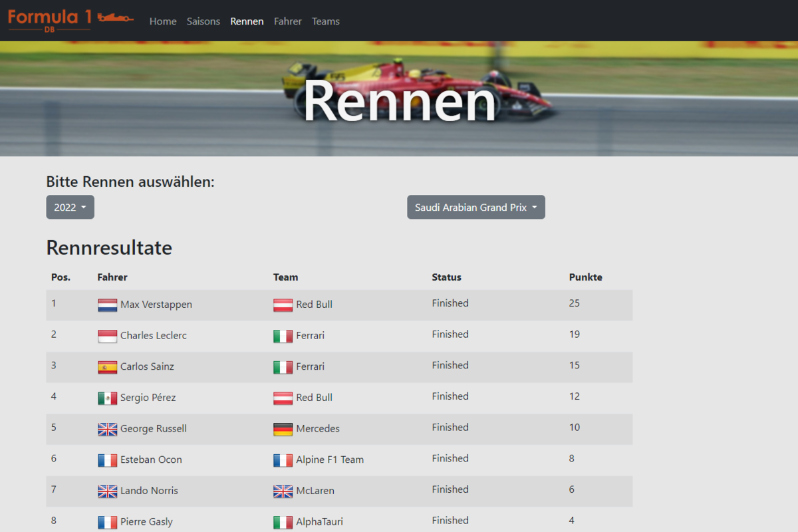
Task: Click the Austrian flag beside Red Bull in row 1
Action: 283,305
